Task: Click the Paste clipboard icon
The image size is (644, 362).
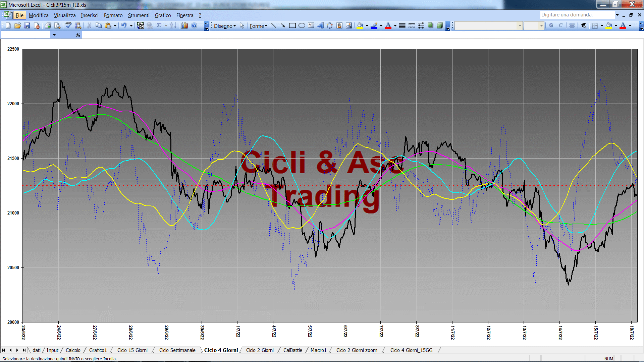Action: click(x=108, y=25)
